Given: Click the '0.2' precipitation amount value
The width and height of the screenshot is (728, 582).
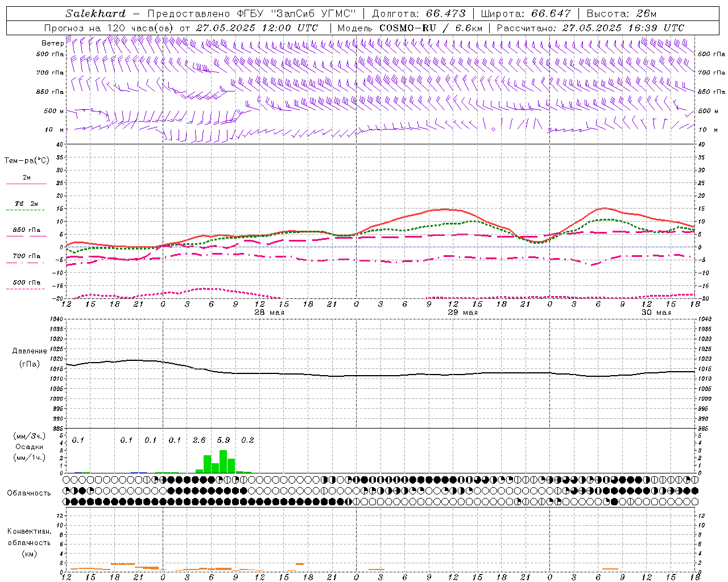Looking at the screenshot, I should click(247, 440).
